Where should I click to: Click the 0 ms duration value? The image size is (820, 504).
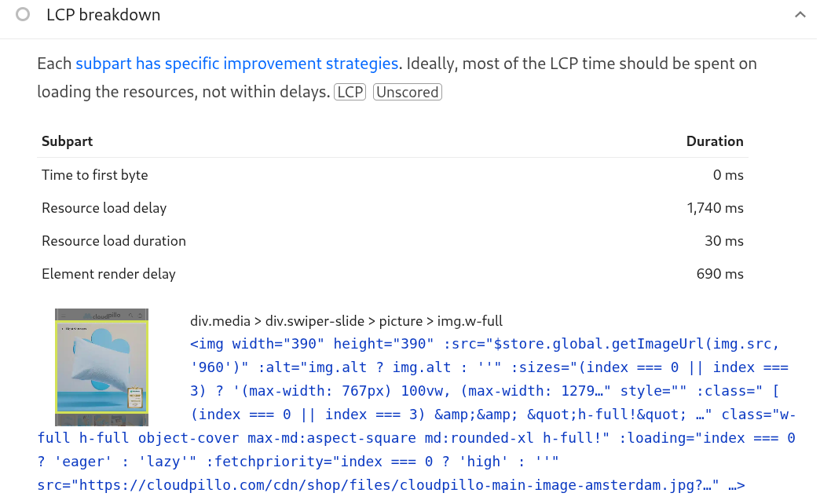(727, 175)
